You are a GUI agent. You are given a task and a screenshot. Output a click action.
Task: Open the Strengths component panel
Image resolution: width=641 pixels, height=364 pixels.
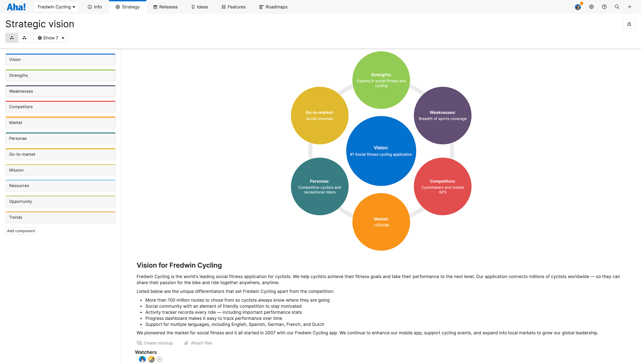60,75
